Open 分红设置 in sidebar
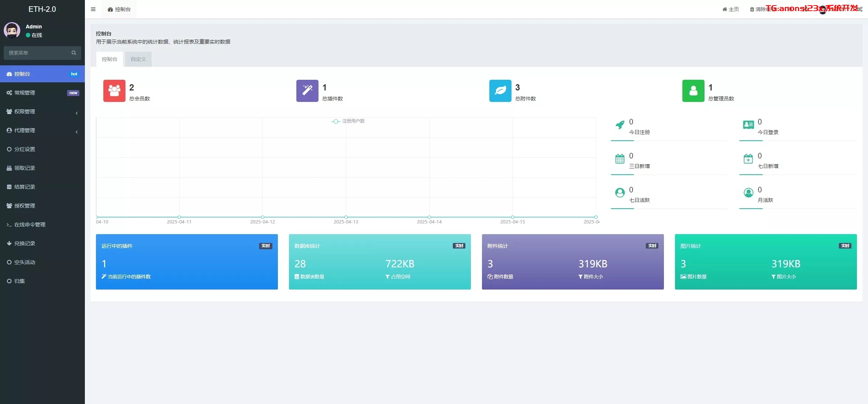The image size is (868, 404). (25, 149)
